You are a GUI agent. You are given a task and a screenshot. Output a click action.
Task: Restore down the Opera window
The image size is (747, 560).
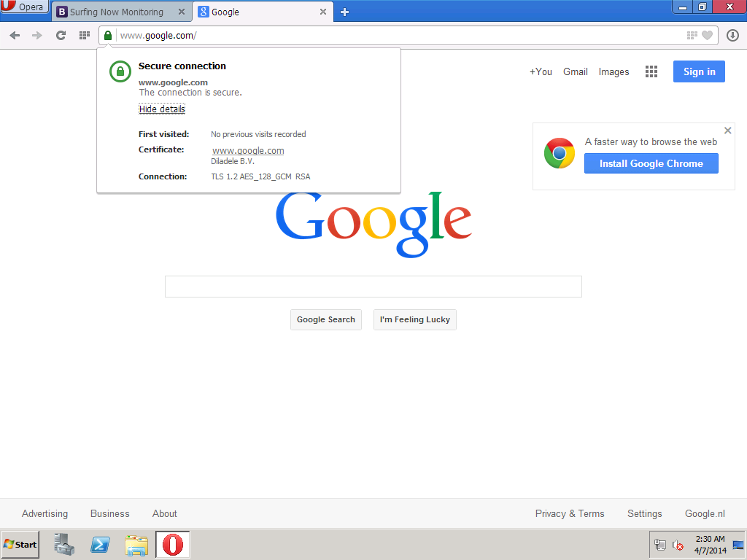coord(703,7)
